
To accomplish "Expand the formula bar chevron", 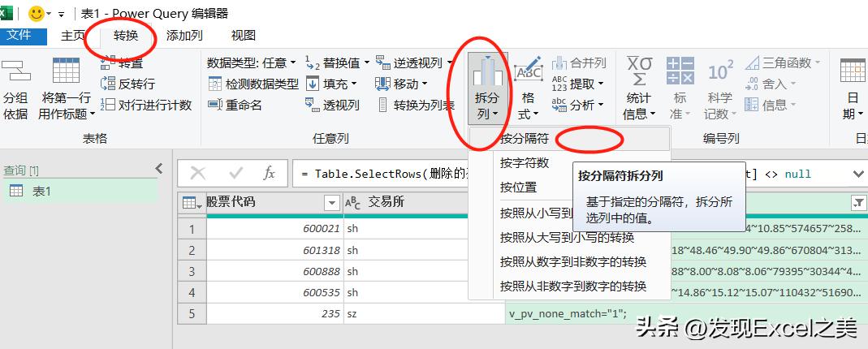I will click(x=857, y=174).
